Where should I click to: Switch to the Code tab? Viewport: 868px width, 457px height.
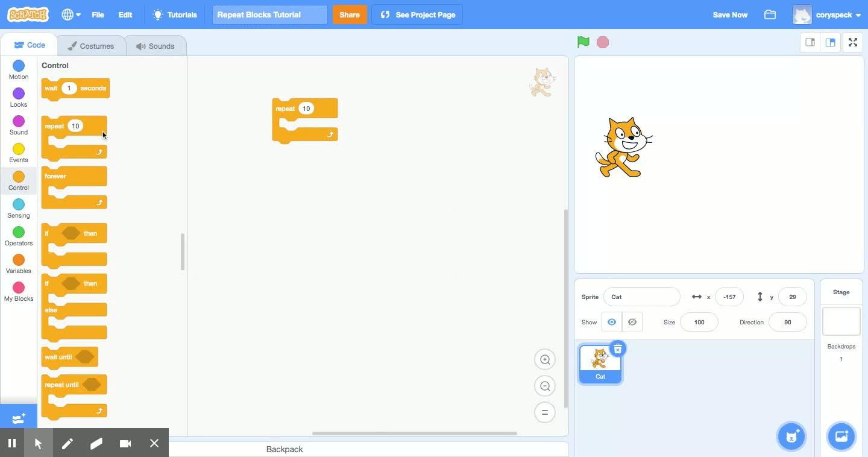pyautogui.click(x=29, y=45)
